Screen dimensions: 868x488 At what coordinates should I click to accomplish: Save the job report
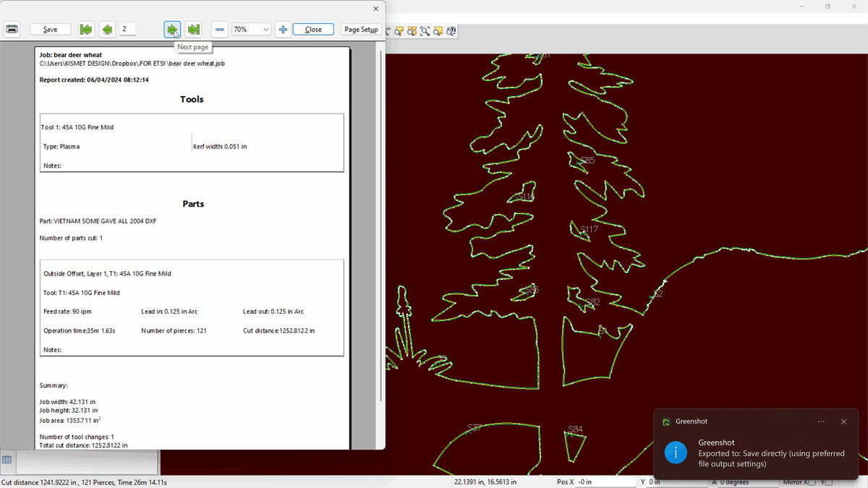[51, 30]
